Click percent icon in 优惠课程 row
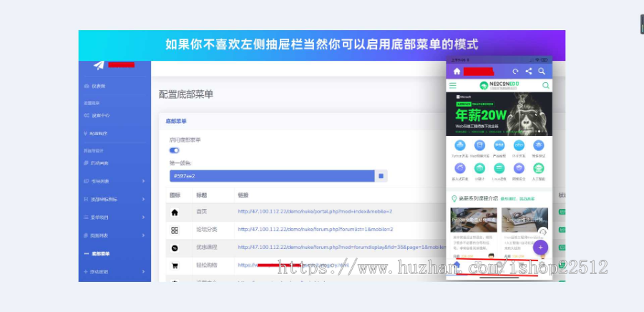Screen dimensions: 644x312 pyautogui.click(x=175, y=248)
